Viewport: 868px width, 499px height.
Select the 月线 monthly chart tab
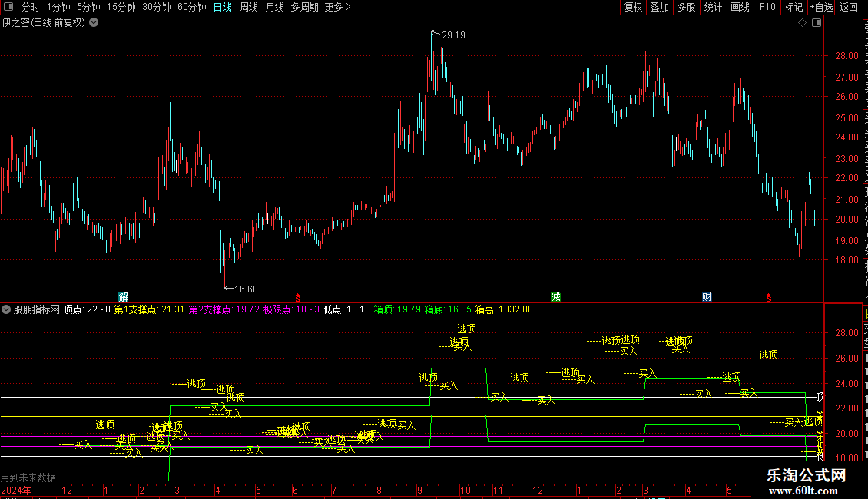coord(274,7)
